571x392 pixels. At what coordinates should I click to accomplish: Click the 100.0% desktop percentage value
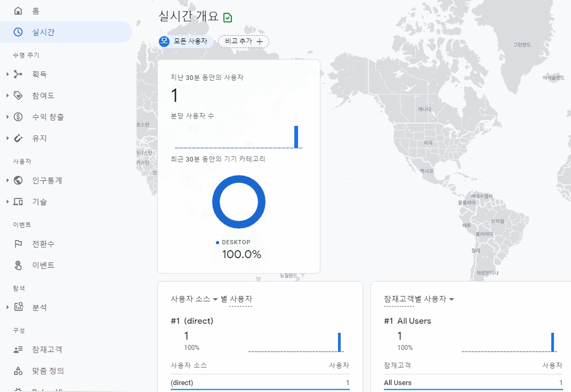[242, 254]
